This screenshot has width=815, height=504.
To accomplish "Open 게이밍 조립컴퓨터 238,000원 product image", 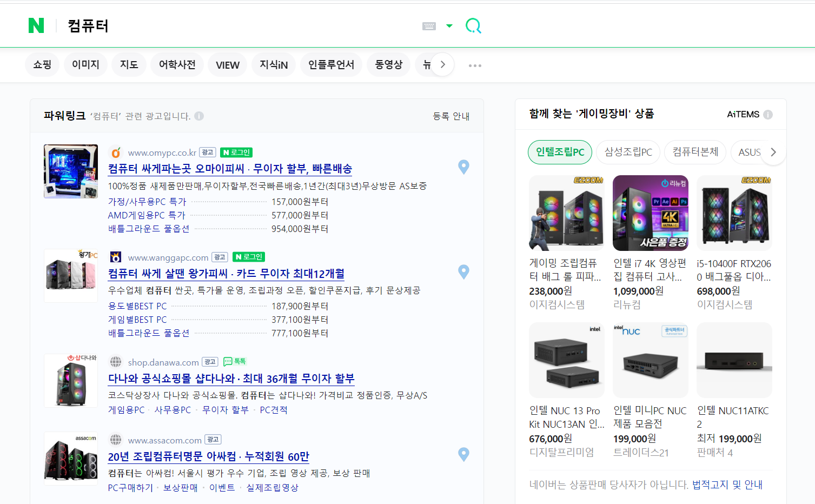I will point(567,213).
